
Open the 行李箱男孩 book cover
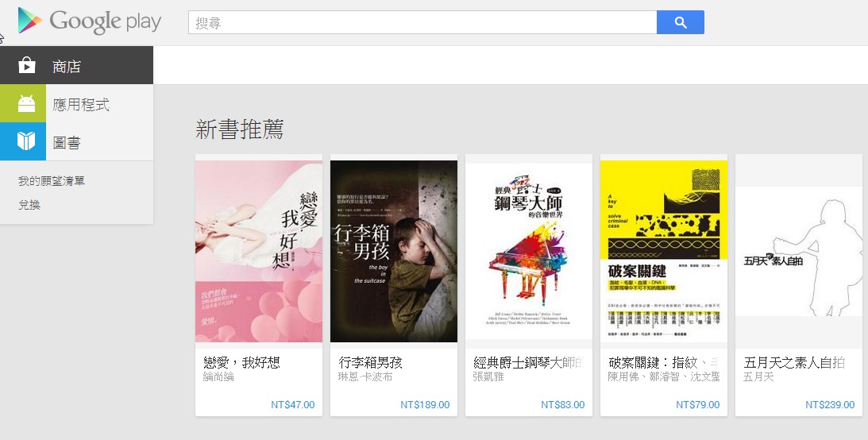pyautogui.click(x=394, y=251)
